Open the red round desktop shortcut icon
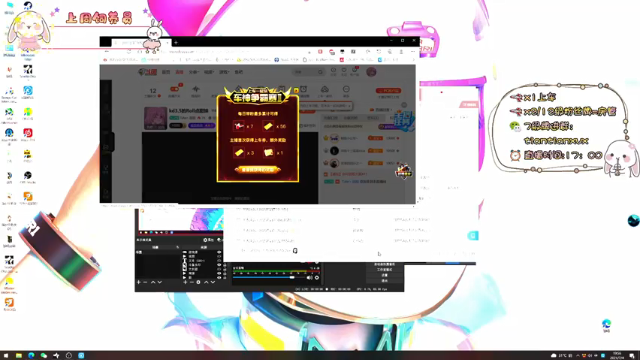Viewport: 640px width, 360px height. tap(28, 134)
